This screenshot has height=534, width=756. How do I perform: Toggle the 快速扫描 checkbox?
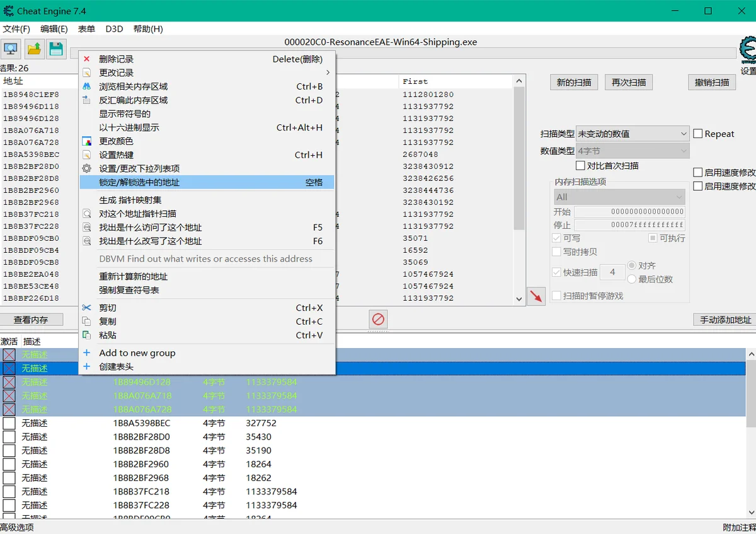pos(556,272)
